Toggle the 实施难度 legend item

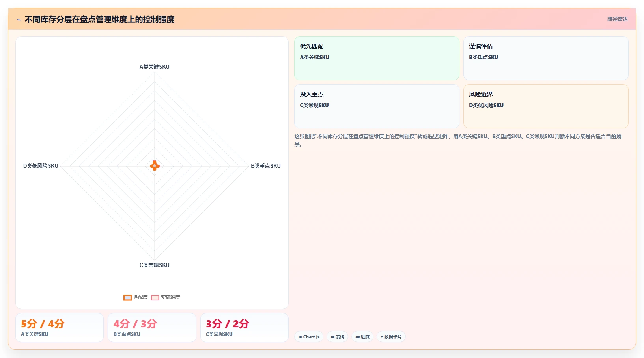pos(166,297)
